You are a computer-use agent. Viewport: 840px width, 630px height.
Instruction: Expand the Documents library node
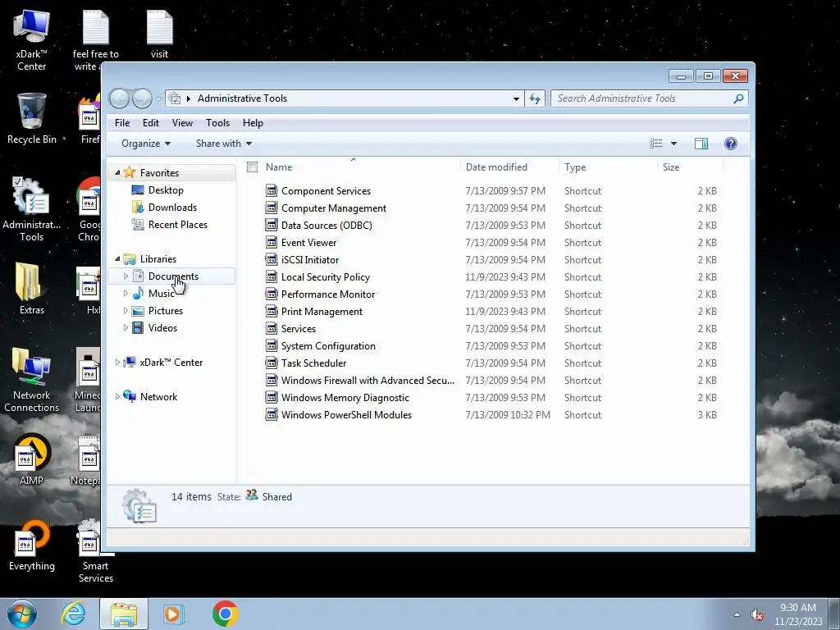coord(126,276)
